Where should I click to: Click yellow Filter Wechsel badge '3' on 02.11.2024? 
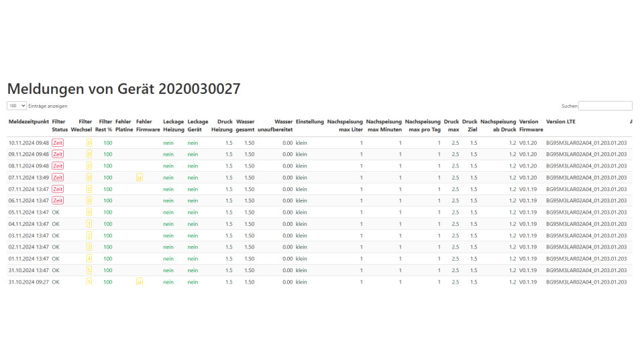pyautogui.click(x=89, y=247)
